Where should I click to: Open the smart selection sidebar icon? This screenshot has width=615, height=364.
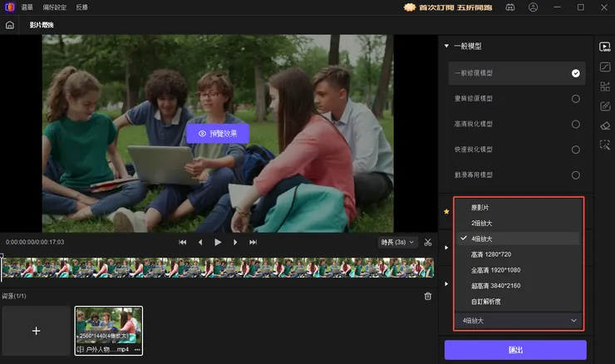coord(605,145)
